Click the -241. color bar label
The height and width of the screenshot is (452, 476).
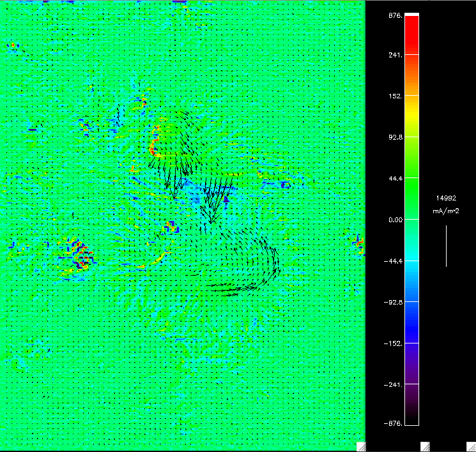(394, 385)
